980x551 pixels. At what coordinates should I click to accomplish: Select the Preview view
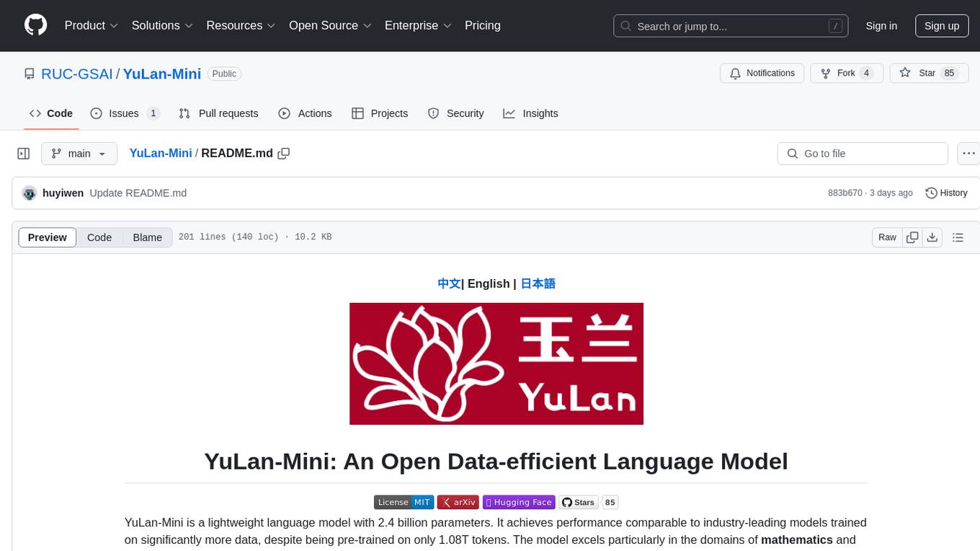click(48, 237)
